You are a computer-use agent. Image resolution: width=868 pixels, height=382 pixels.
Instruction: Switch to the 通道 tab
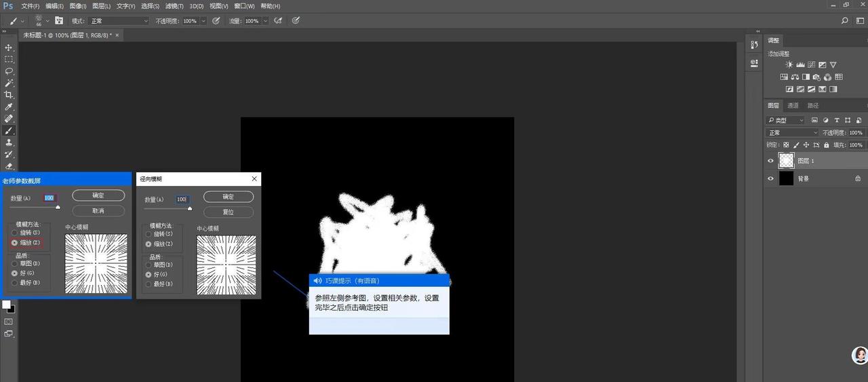[793, 105]
